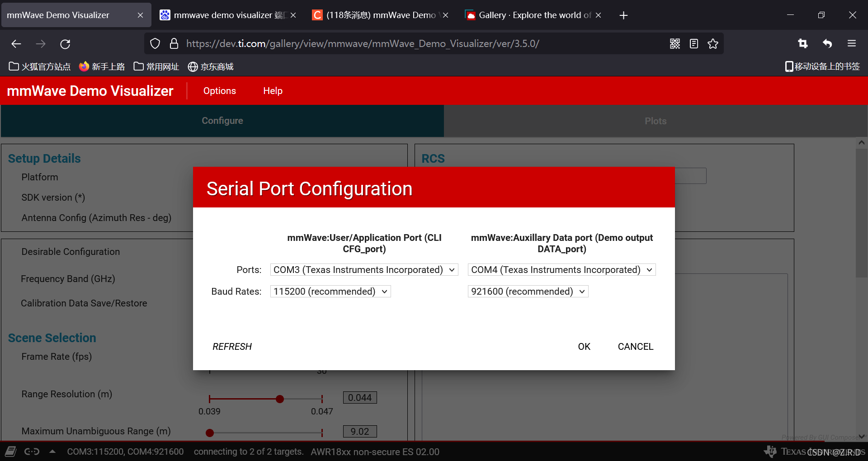The width and height of the screenshot is (868, 461).
Task: Open 115200 baud rate dropdown
Action: [330, 292]
